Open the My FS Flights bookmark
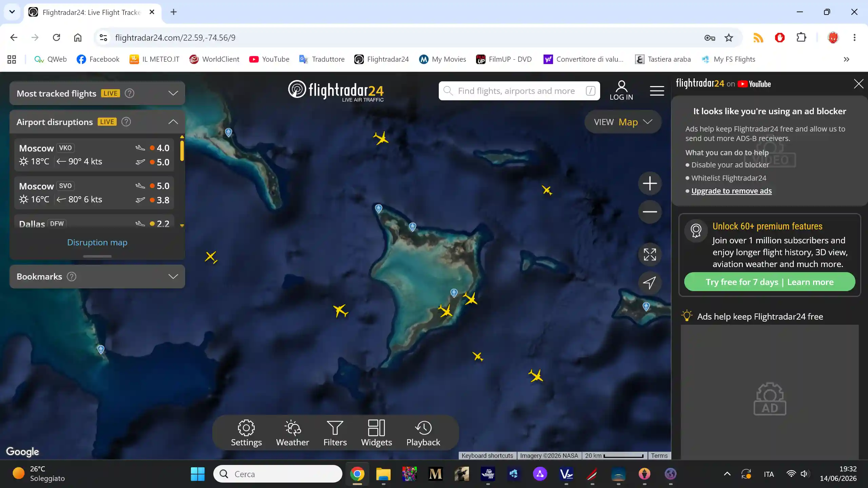The height and width of the screenshot is (488, 868). 729,59
